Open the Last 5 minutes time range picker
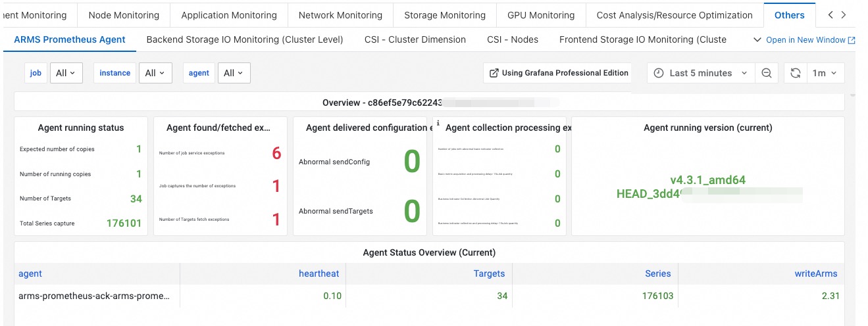The height and width of the screenshot is (326, 868). coord(700,73)
